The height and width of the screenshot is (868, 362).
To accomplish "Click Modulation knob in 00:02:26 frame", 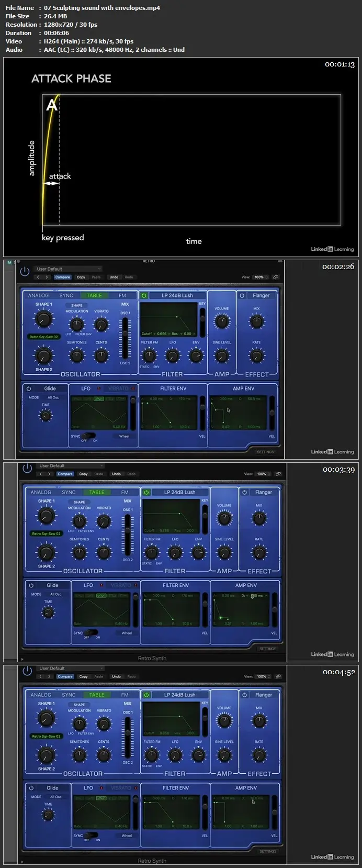I will [77, 325].
